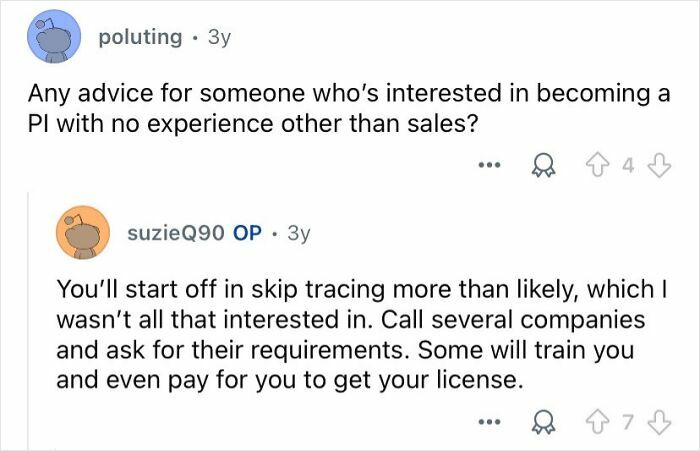Visit the poluting username link
This screenshot has width=700, height=451.
coord(140,37)
